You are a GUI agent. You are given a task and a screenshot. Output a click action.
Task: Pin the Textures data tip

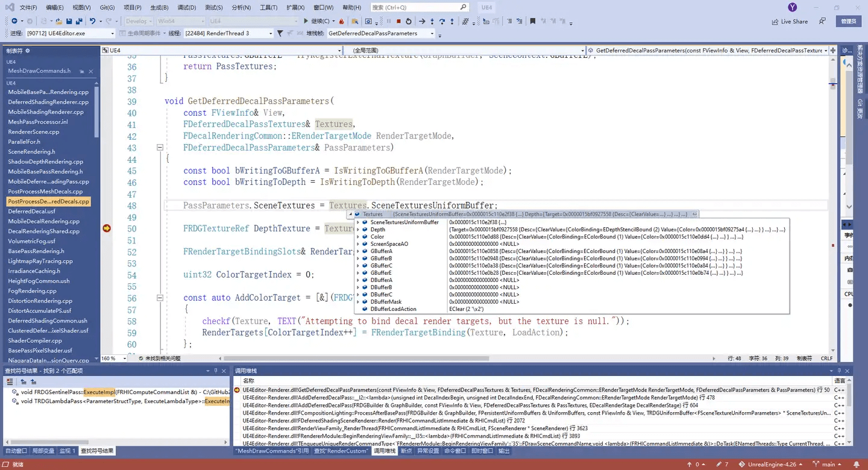(695, 214)
